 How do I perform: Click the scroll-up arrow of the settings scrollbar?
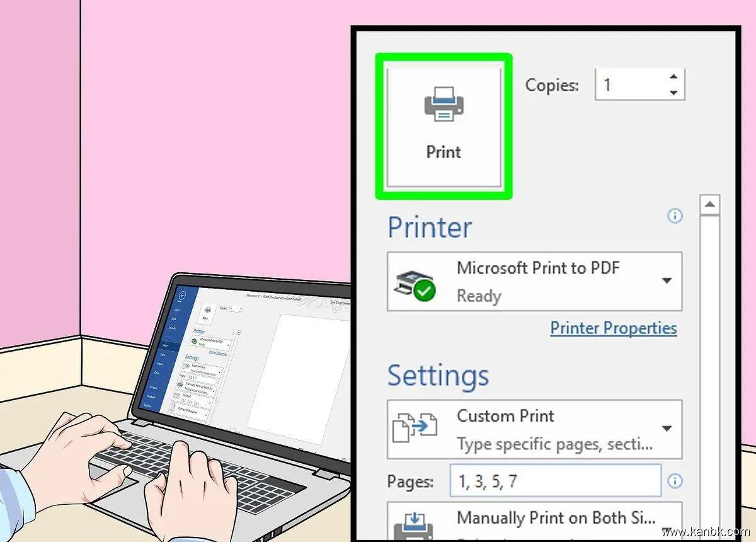tap(710, 205)
